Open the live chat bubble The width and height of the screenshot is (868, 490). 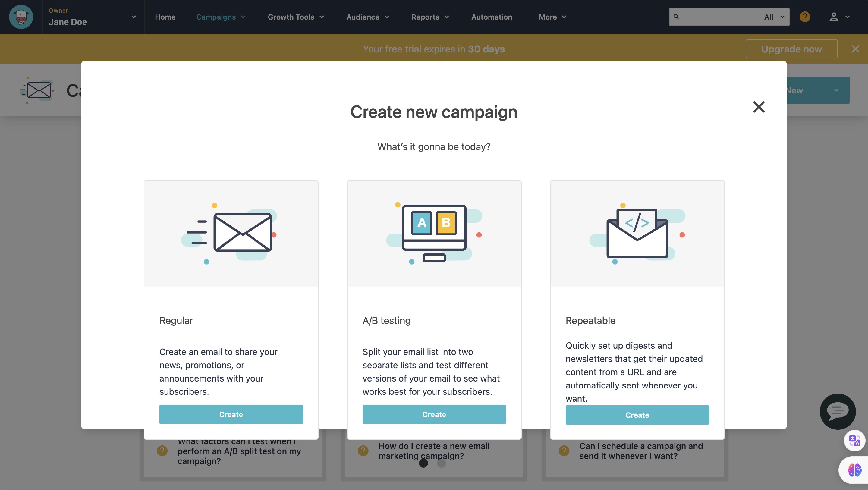click(837, 411)
